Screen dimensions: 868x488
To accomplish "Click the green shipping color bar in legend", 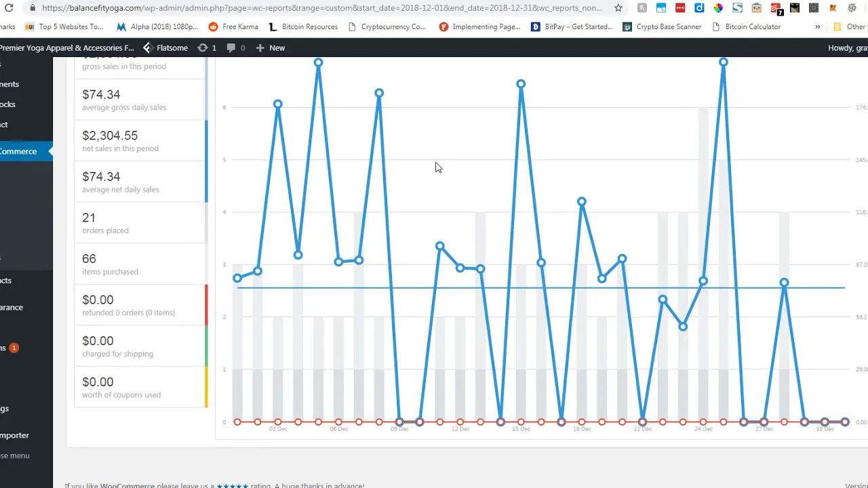I will [206, 346].
